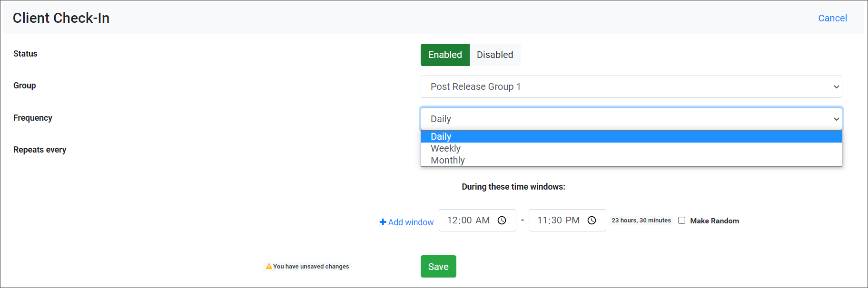Click the Make Random label text
This screenshot has height=288, width=868.
pyautogui.click(x=714, y=221)
